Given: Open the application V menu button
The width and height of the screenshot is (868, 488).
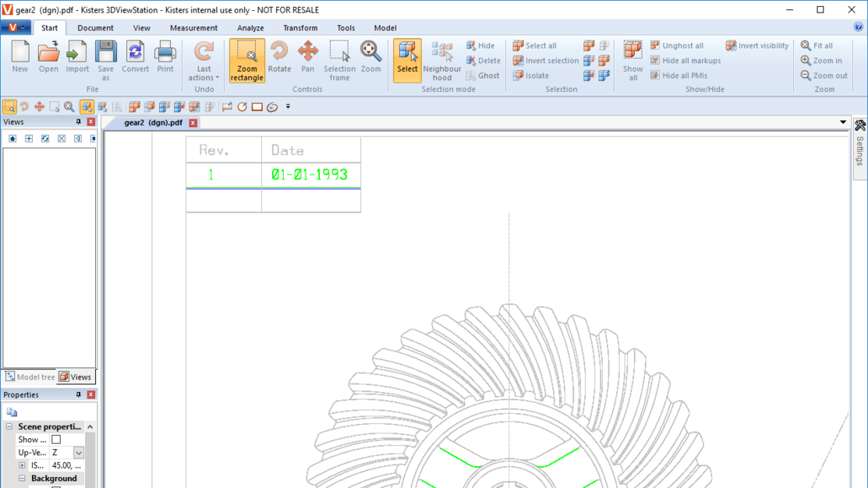Looking at the screenshot, I should click(16, 27).
